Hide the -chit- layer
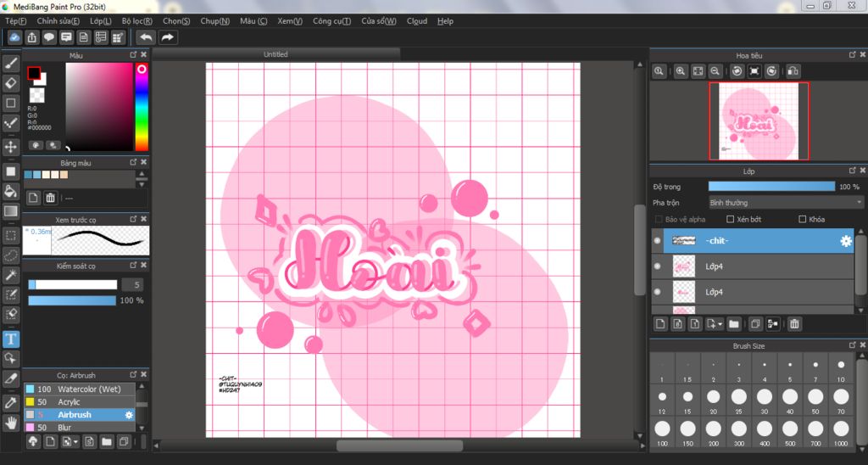The height and width of the screenshot is (465, 868). tap(657, 240)
